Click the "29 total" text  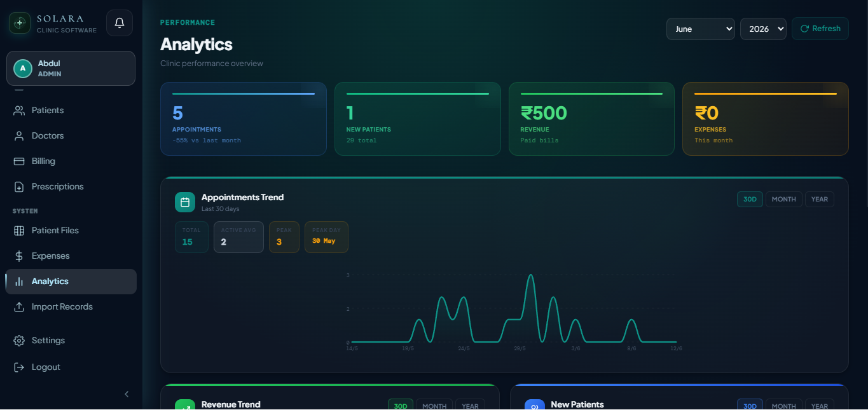(361, 140)
